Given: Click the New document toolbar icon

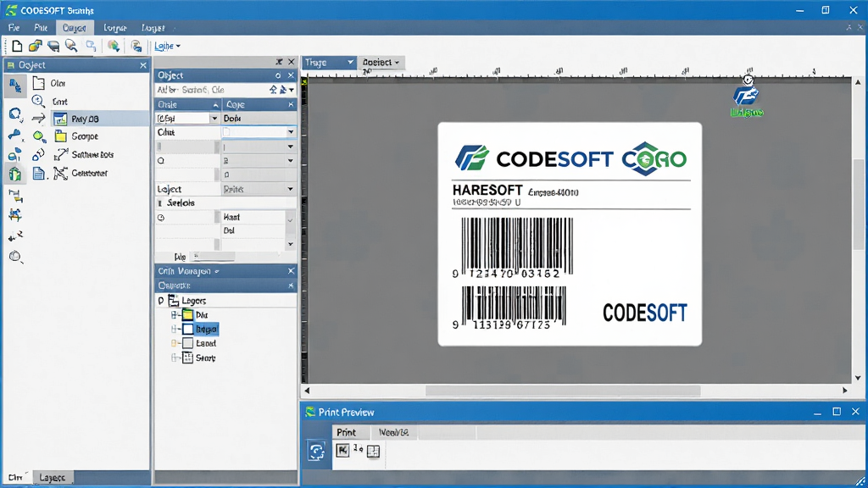Looking at the screenshot, I should tap(17, 46).
